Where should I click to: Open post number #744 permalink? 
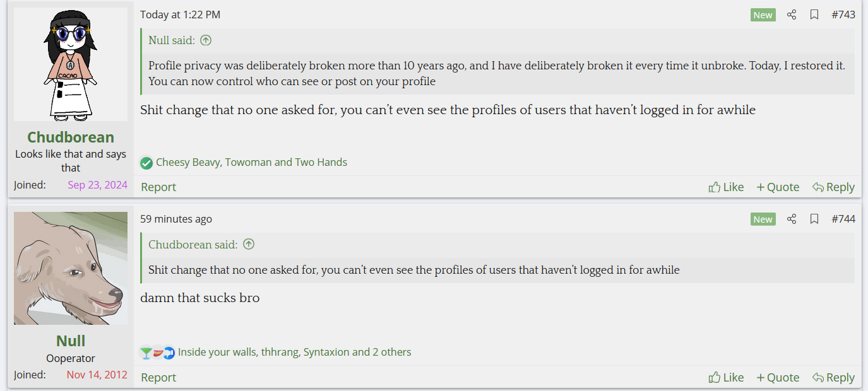coord(843,219)
